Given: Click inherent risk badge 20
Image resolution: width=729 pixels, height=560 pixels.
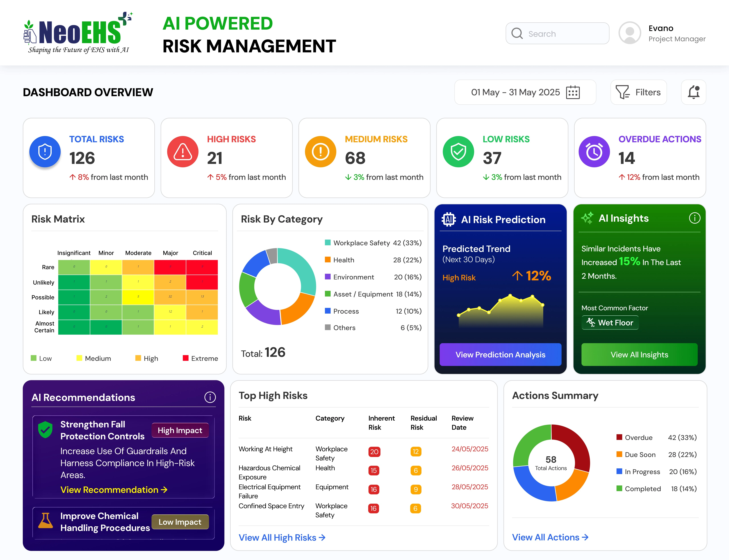Looking at the screenshot, I should (x=374, y=452).
